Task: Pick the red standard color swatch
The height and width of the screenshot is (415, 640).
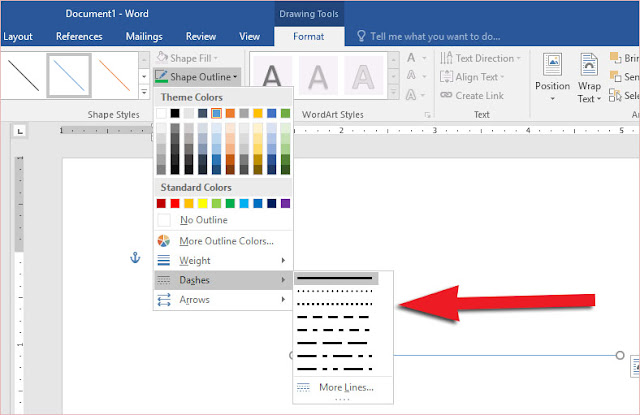Action: click(x=175, y=203)
